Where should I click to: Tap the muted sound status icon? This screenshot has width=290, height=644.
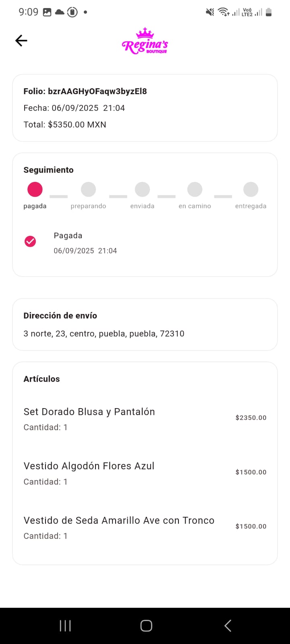[x=210, y=12]
